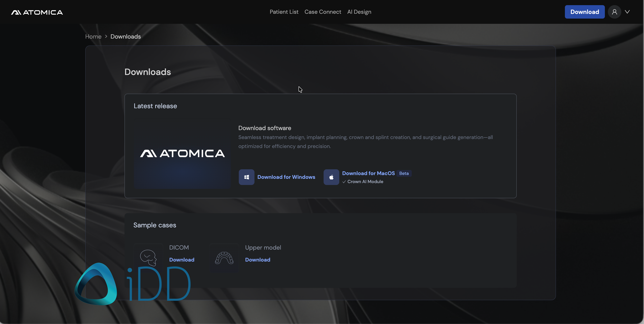Click the Crown AI Module checkmark label
The image size is (644, 324).
tap(363, 182)
